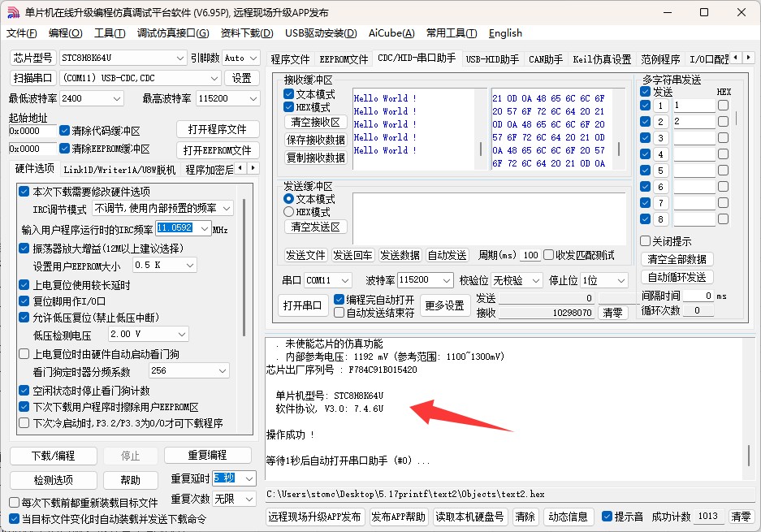Open the 文件(F) menu
Viewport: 761px width, 532px height.
(22, 33)
